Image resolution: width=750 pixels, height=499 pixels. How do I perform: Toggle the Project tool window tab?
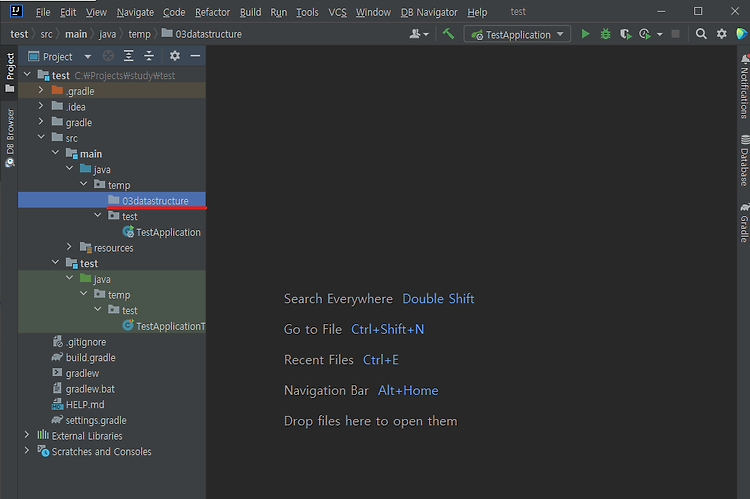(10, 73)
